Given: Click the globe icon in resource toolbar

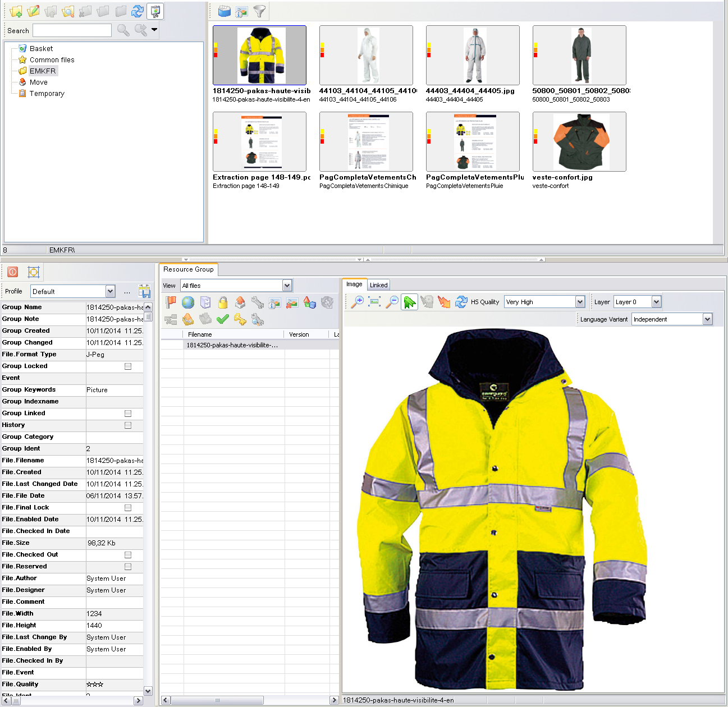Looking at the screenshot, I should (188, 302).
